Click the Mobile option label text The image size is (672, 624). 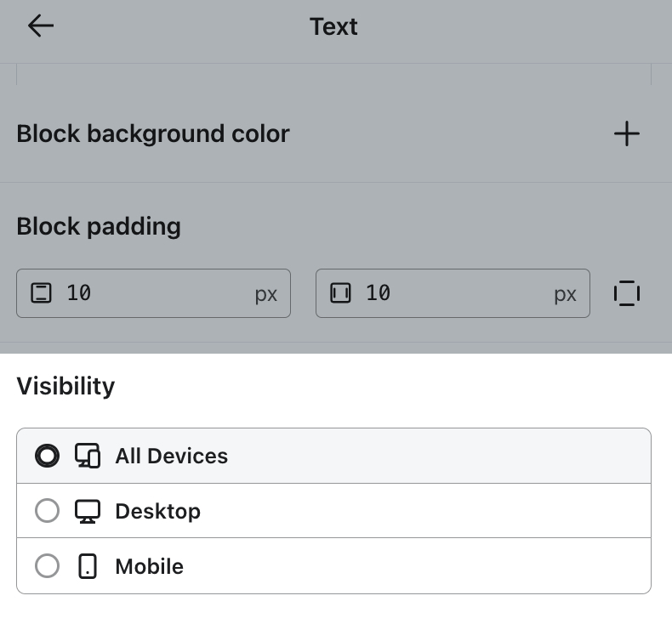point(149,566)
